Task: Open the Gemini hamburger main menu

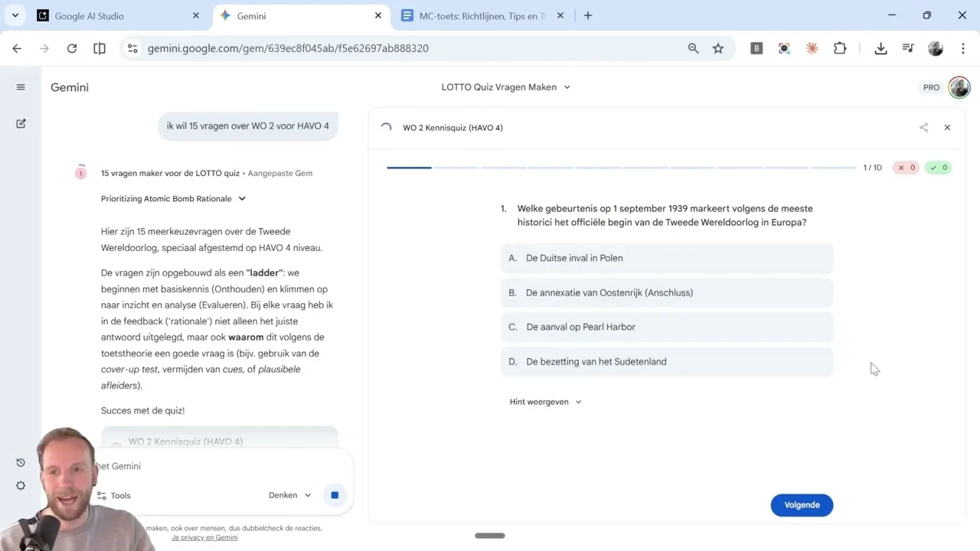Action: pyautogui.click(x=21, y=87)
